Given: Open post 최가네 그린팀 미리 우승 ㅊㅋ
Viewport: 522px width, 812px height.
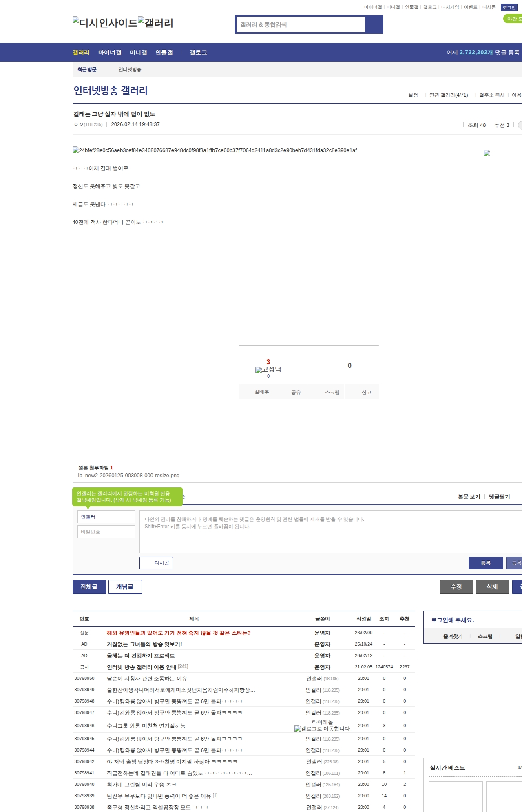Looking at the screenshot, I should click(142, 785).
